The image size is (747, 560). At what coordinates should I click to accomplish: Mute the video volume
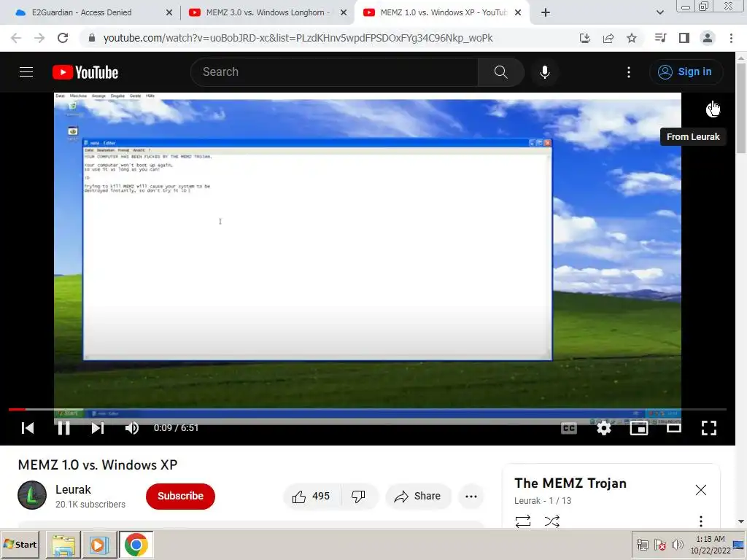132,427
